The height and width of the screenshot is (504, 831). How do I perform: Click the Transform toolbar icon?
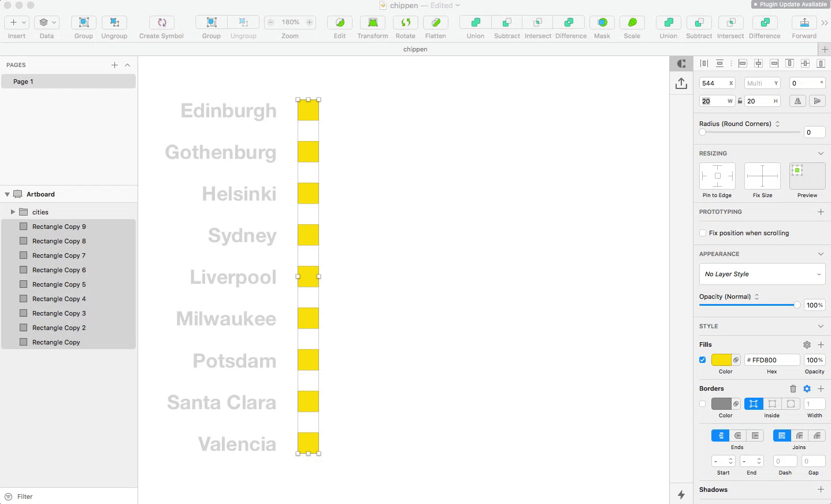(373, 23)
